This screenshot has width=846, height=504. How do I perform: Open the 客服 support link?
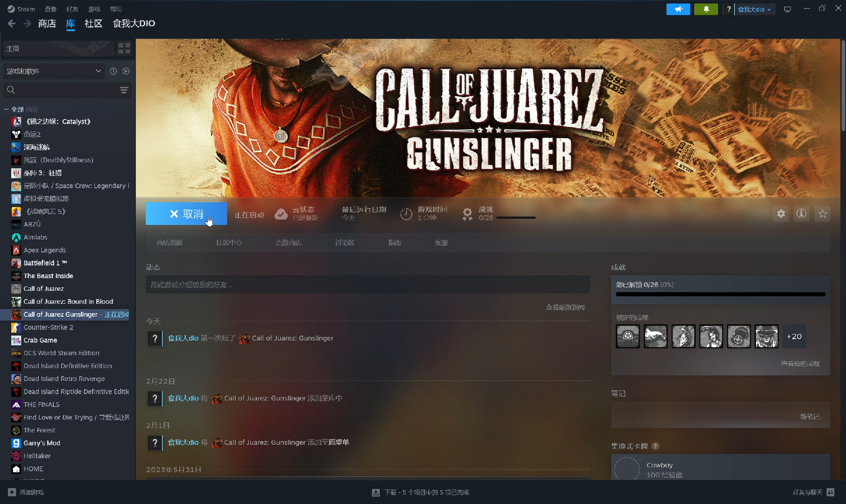[x=441, y=243]
